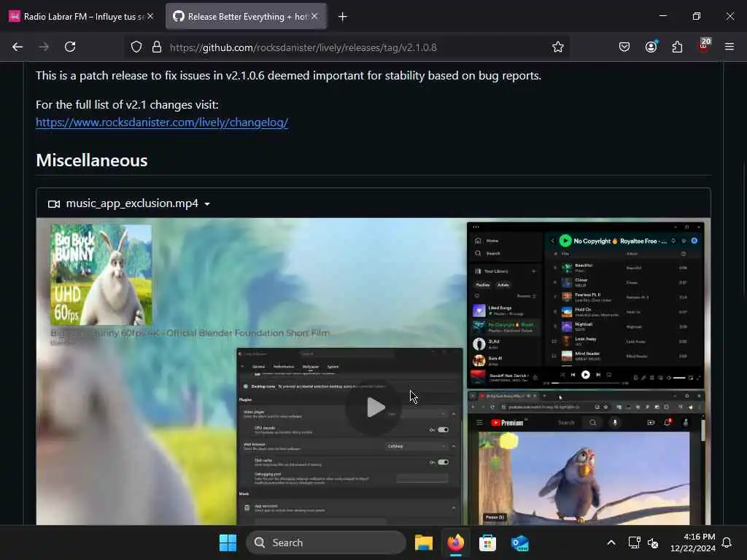The width and height of the screenshot is (747, 560).
Task: Click the Spotify track progress bar
Action: click(x=586, y=383)
